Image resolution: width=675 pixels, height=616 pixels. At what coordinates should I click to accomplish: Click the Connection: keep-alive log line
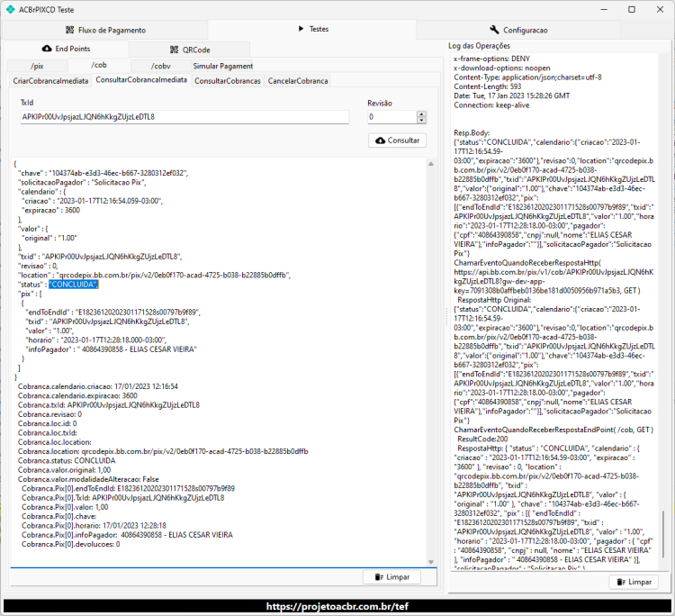491,105
